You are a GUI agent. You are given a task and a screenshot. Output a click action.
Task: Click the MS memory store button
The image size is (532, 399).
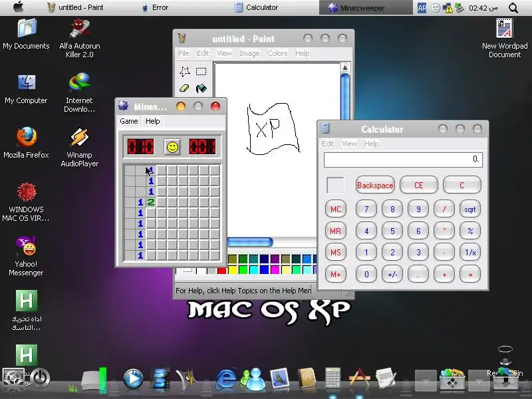click(x=336, y=253)
